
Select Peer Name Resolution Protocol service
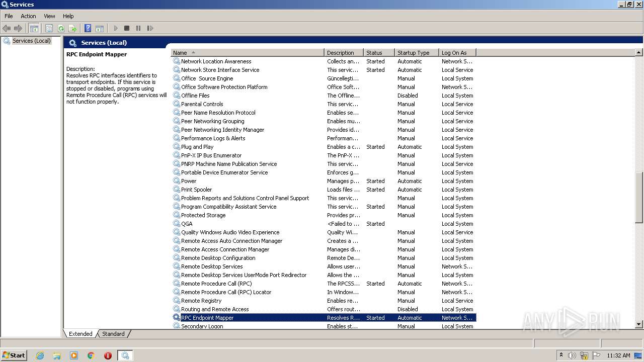[324, 113]
